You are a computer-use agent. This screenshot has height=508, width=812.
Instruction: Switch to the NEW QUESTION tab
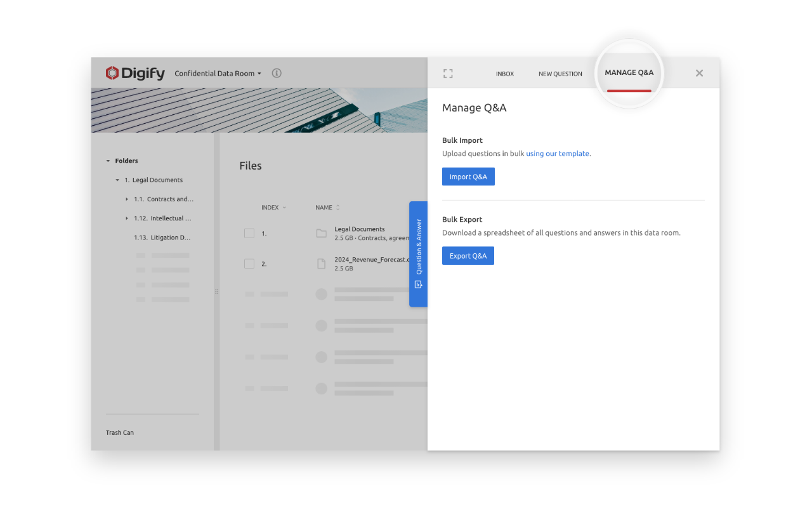(560, 74)
